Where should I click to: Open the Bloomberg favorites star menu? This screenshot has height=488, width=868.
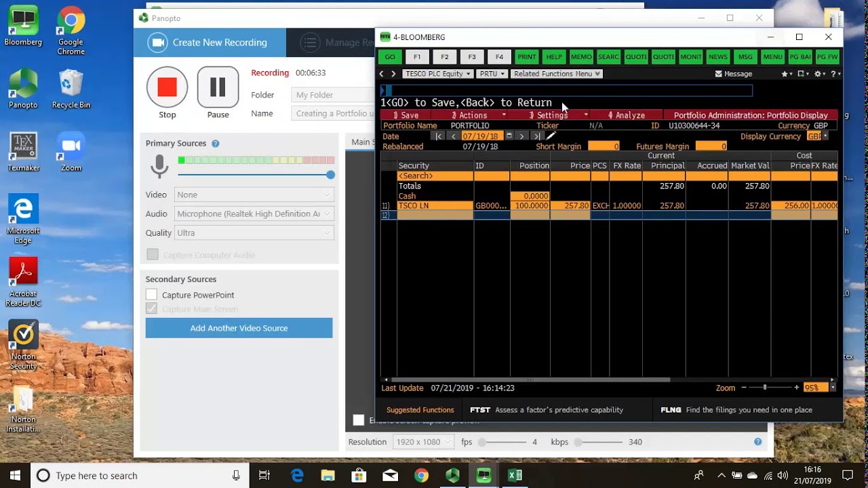(x=787, y=74)
